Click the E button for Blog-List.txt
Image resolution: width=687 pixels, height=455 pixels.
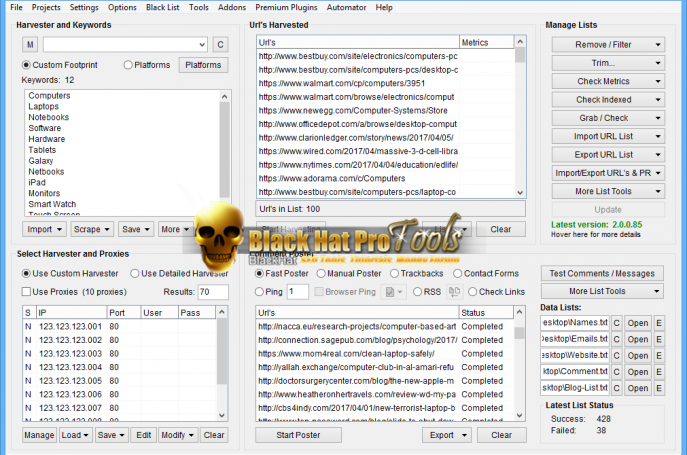pyautogui.click(x=659, y=388)
